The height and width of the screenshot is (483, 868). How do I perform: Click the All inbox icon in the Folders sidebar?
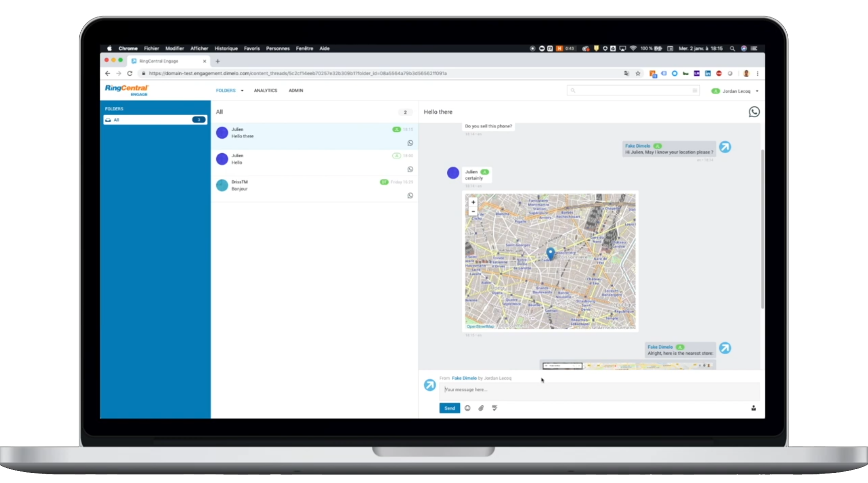(108, 120)
